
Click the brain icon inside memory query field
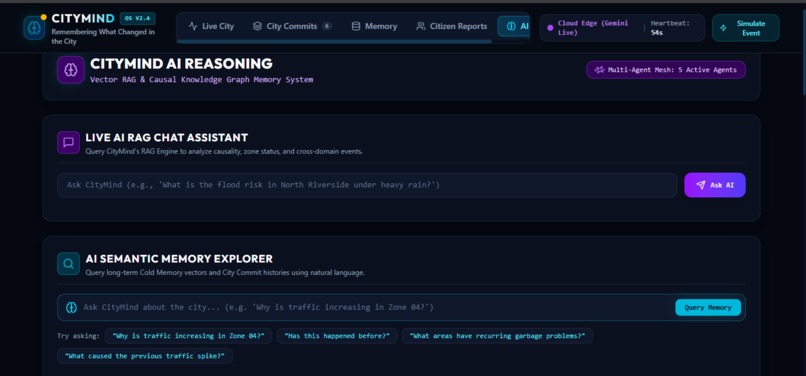(x=71, y=307)
